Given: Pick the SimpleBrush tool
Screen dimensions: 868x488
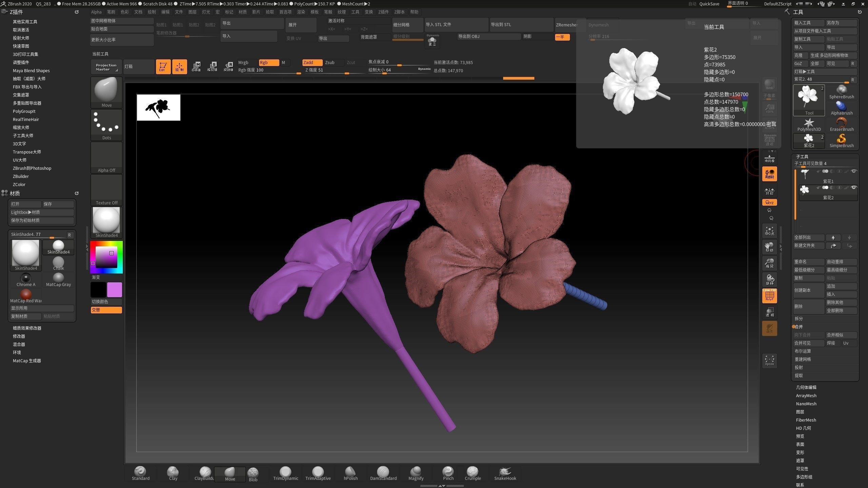Looking at the screenshot, I should pyautogui.click(x=842, y=141).
